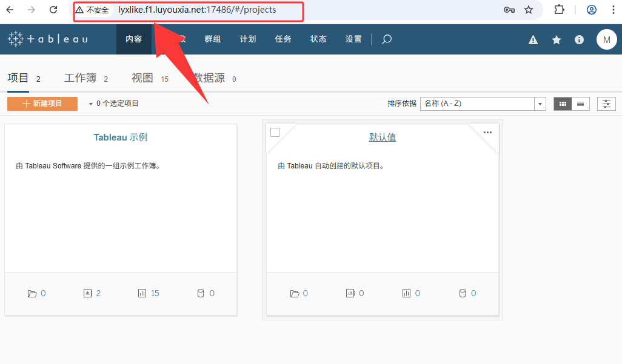Click the browser forward arrow

pyautogui.click(x=32, y=10)
